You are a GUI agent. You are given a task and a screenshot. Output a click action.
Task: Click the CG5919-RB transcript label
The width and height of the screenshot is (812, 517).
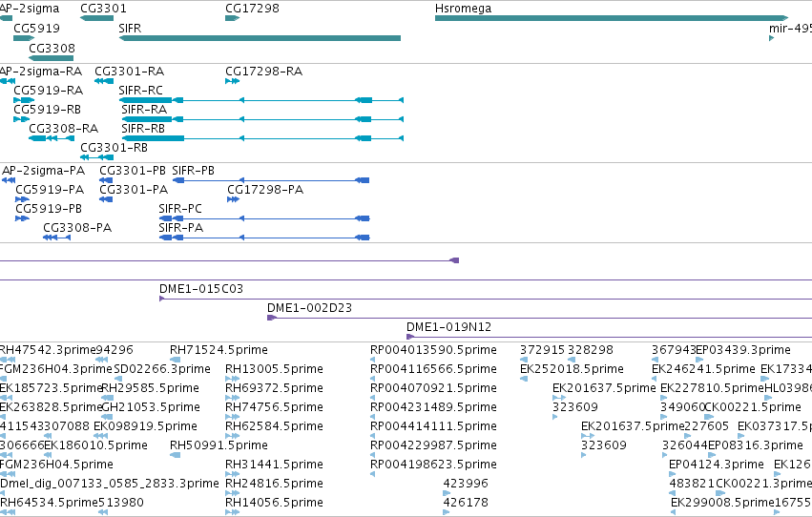pyautogui.click(x=47, y=109)
